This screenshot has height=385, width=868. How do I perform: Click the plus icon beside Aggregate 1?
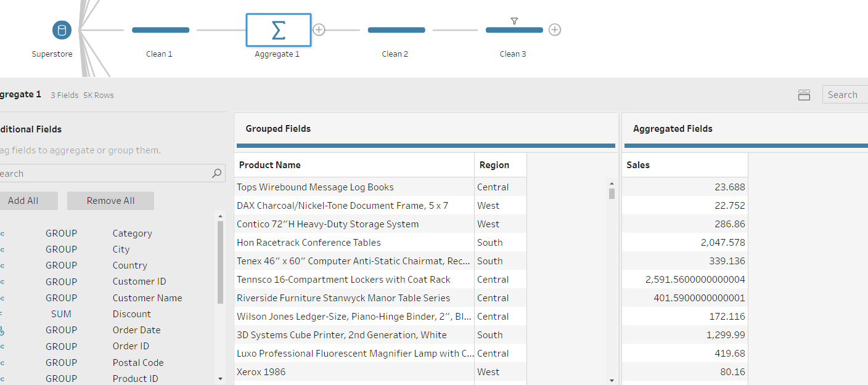pyautogui.click(x=319, y=29)
